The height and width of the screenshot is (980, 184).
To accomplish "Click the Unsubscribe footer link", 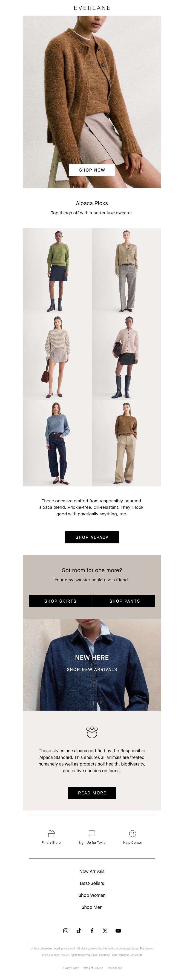I will point(114,968).
